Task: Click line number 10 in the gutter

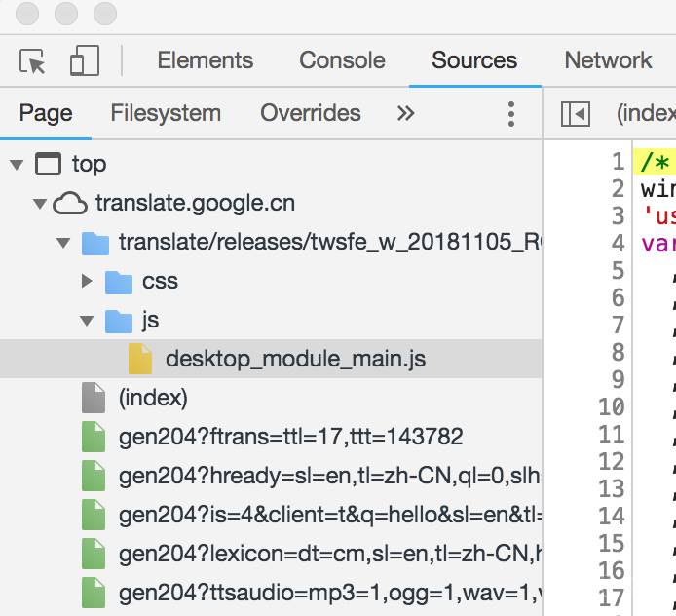Action: tap(611, 406)
